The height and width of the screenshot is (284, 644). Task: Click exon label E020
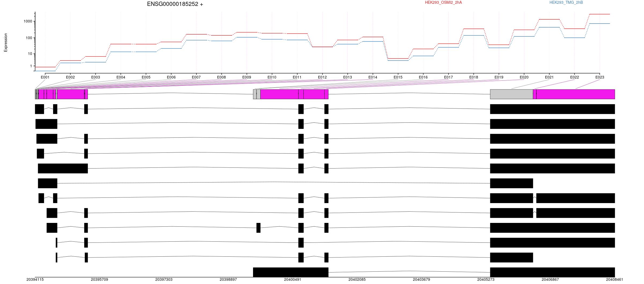click(x=524, y=77)
